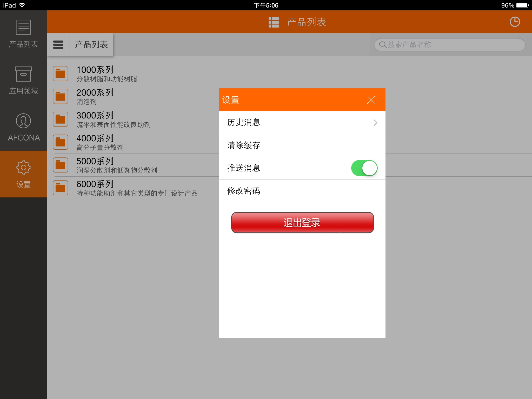Viewport: 532px width, 399px height.
Task: Select 修改密码 in settings
Action: 302,191
